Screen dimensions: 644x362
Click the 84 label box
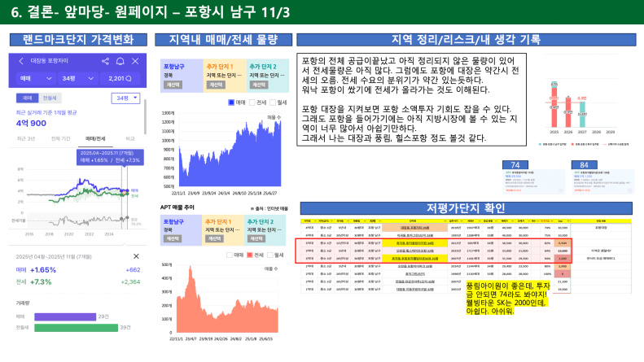pyautogui.click(x=584, y=164)
